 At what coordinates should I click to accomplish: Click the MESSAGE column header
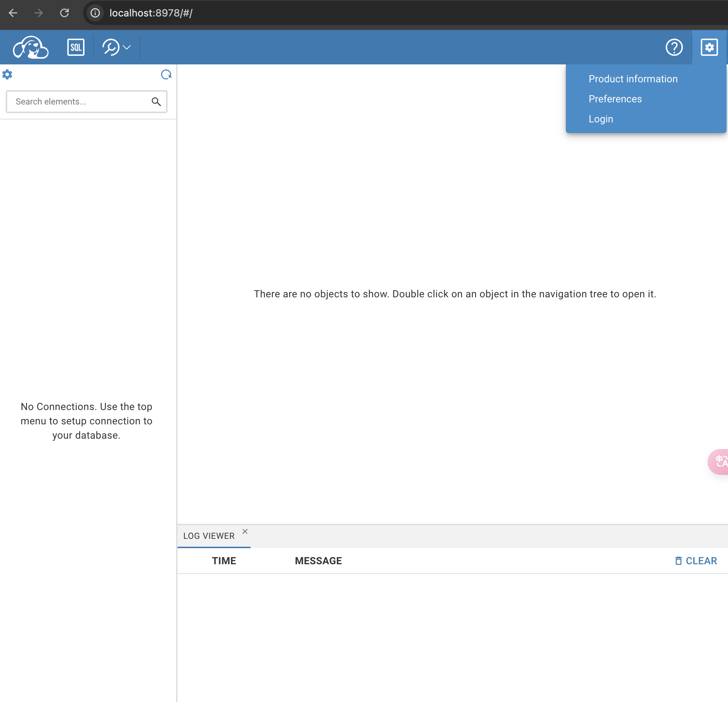(x=318, y=561)
